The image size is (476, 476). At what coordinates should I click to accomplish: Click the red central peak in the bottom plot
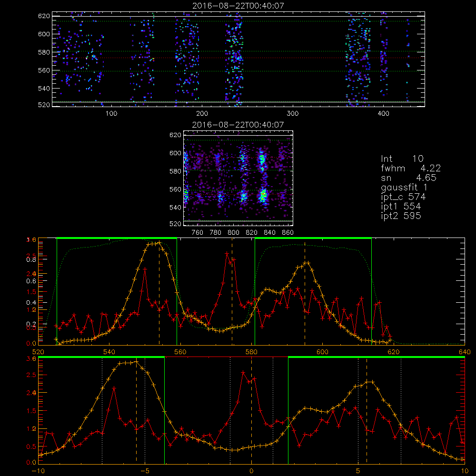pos(243,372)
